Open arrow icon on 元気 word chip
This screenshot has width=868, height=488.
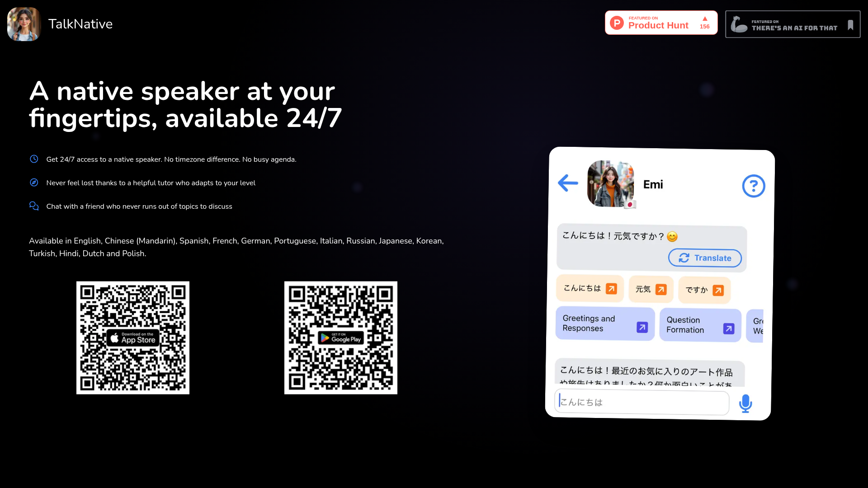[661, 289]
